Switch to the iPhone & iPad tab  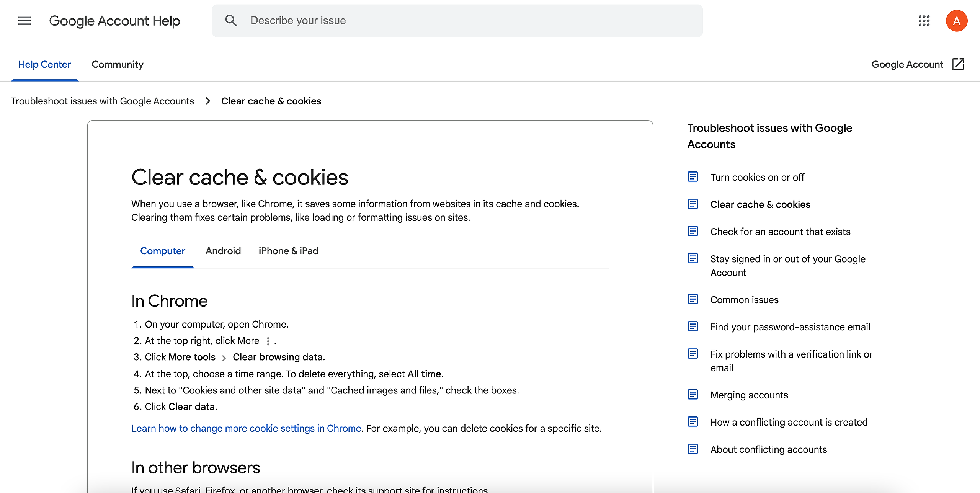pyautogui.click(x=288, y=251)
